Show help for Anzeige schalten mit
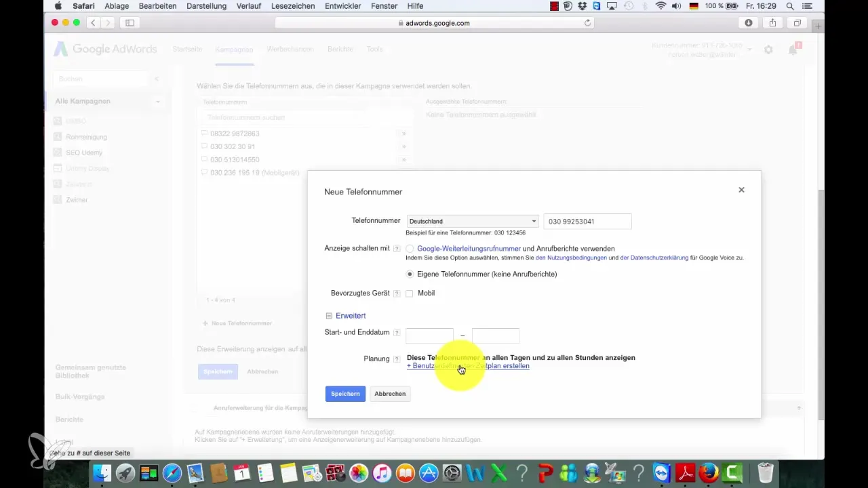The image size is (868, 488). point(397,249)
